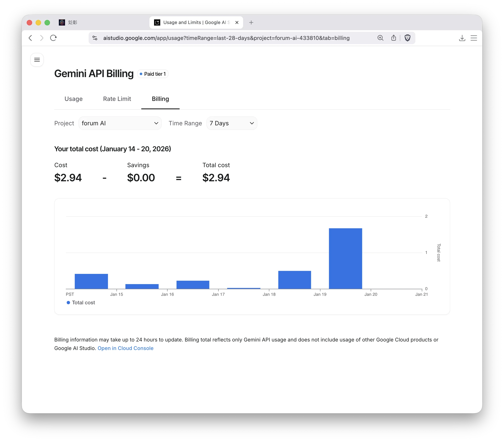Expand the Project forum AI dropdown

(120, 123)
